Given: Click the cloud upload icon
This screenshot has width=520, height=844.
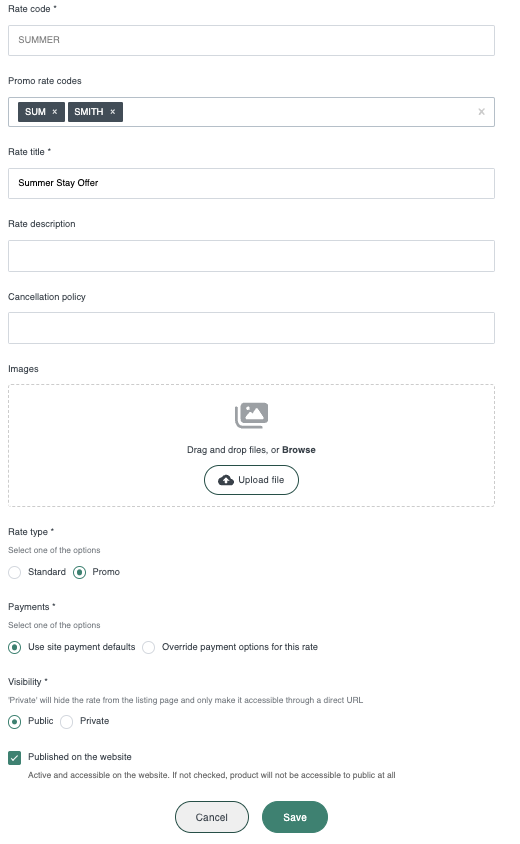Looking at the screenshot, I should (x=226, y=480).
